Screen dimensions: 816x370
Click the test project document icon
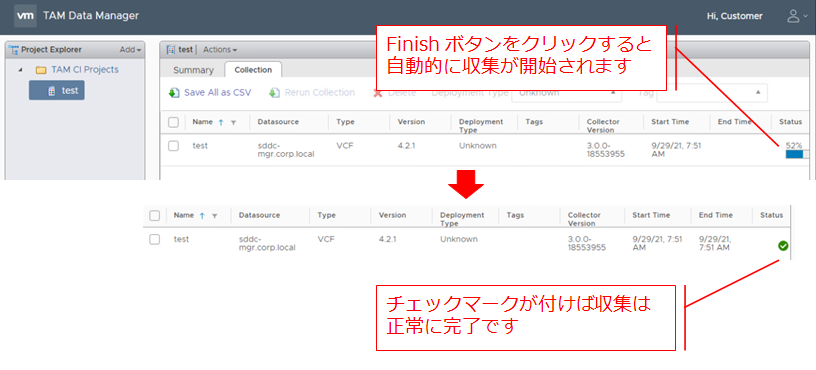52,91
